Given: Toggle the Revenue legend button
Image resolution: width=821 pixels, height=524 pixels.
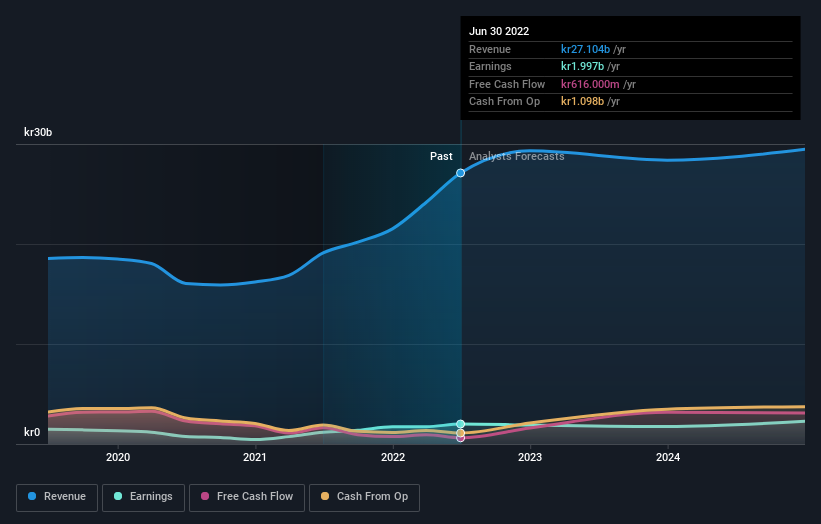Looking at the screenshot, I should click(57, 497).
